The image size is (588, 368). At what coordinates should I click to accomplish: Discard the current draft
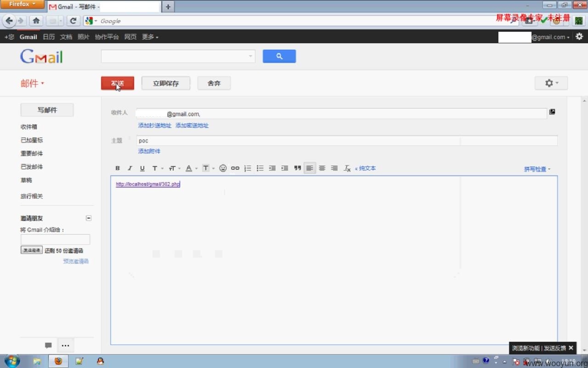tap(214, 83)
